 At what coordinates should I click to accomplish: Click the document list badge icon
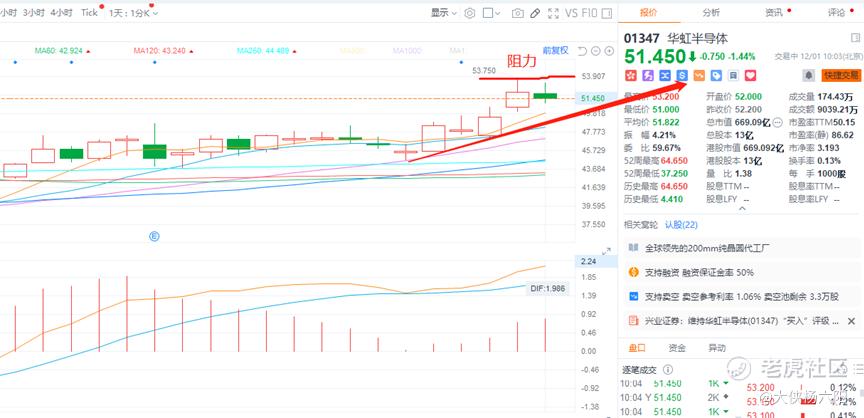click(733, 75)
